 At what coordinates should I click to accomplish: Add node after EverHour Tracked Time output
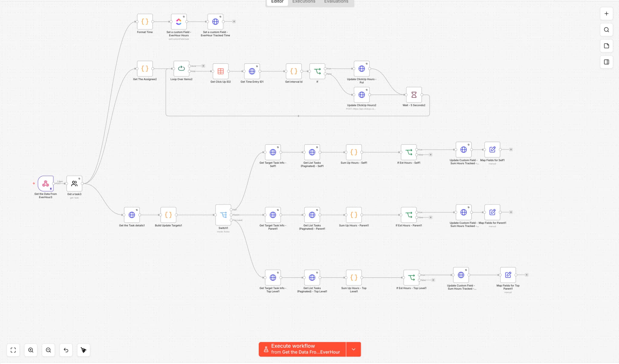coord(234,21)
